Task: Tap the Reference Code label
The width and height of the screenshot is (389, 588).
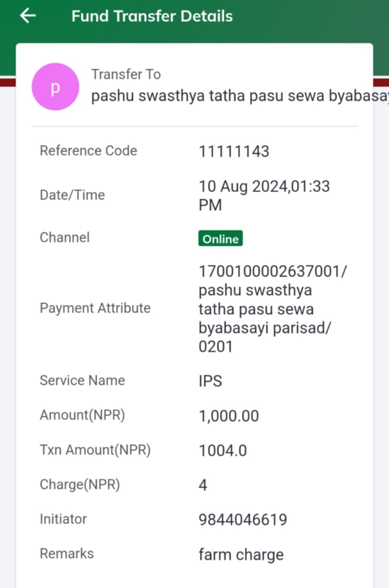Action: (x=88, y=151)
